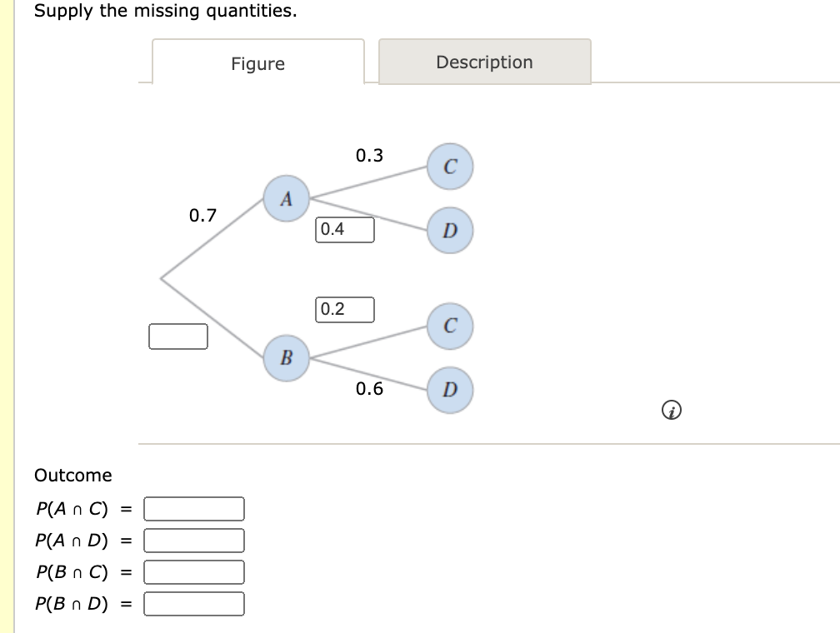840x633 pixels.
Task: Switch to the Description tab
Action: coord(484,62)
